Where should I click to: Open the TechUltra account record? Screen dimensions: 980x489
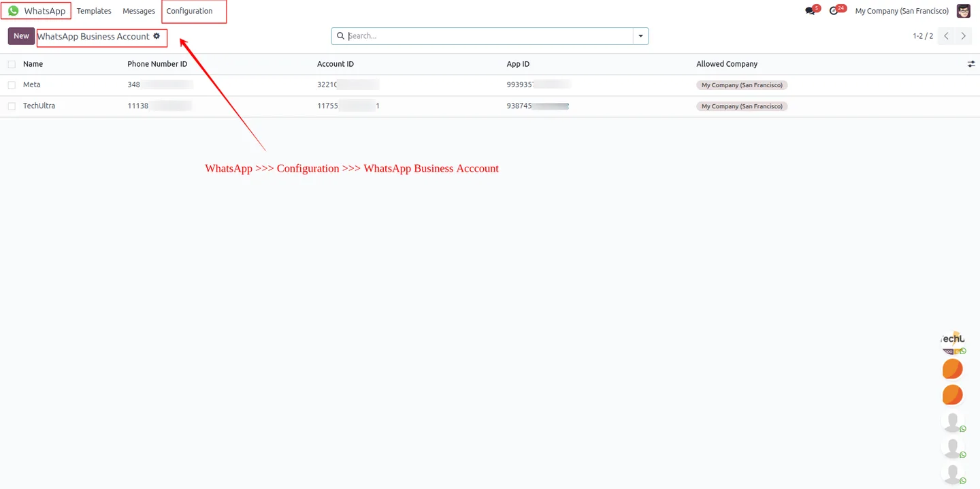point(39,106)
